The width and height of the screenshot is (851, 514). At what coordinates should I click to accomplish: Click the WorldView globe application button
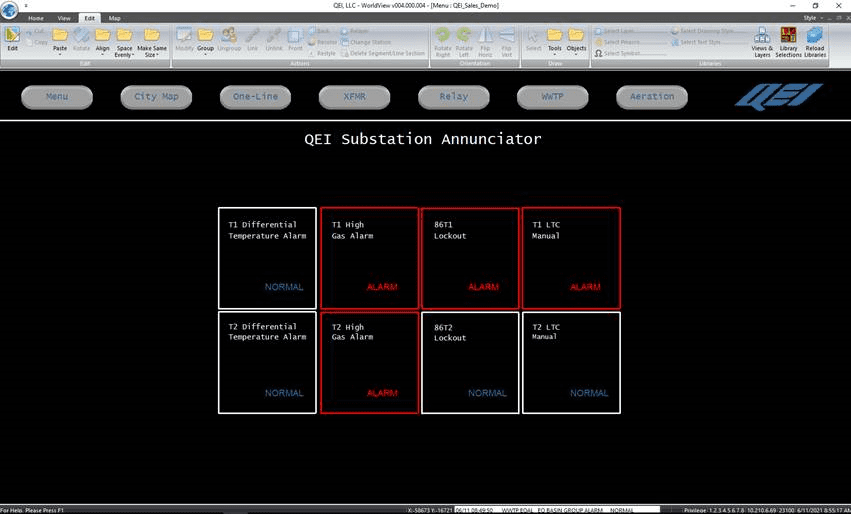pyautogui.click(x=9, y=9)
